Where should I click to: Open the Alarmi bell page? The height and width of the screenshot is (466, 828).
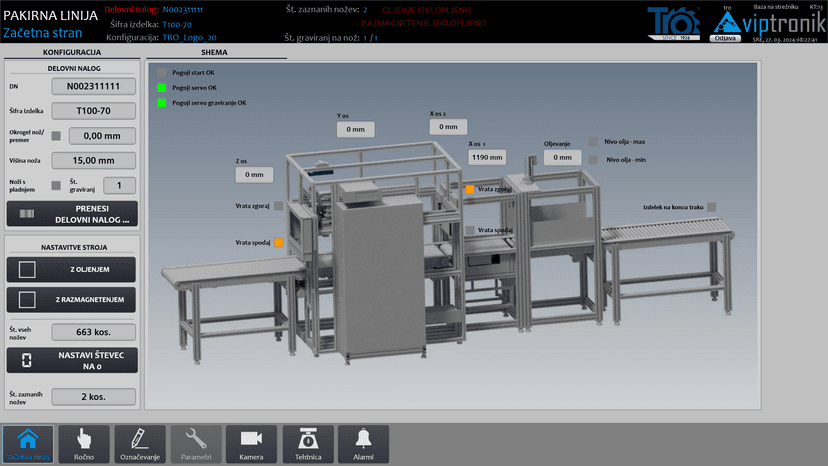[x=363, y=443]
